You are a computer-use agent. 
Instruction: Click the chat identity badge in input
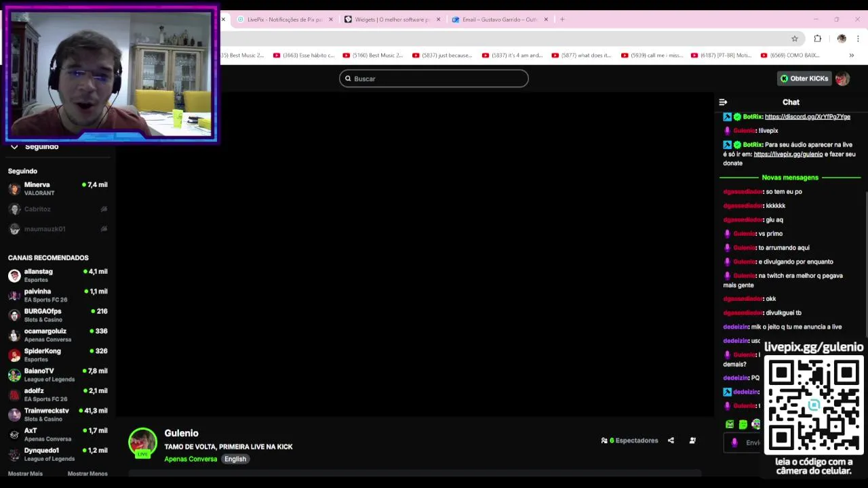click(734, 443)
